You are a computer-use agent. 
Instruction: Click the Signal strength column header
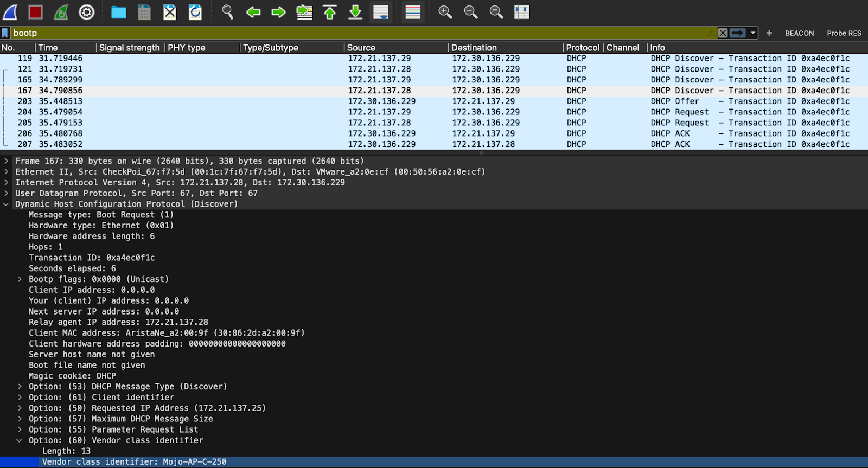pyautogui.click(x=130, y=48)
